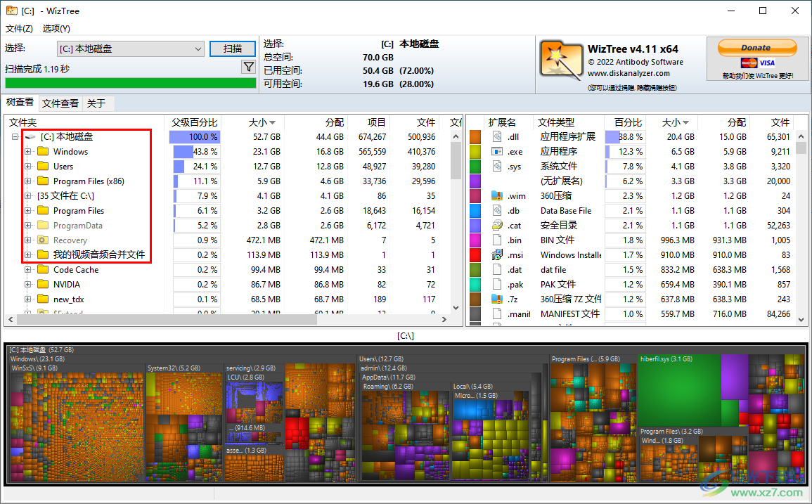Screen dimensions: 812x504
Task: Click the NVIDIA folder icon
Action: tap(43, 285)
